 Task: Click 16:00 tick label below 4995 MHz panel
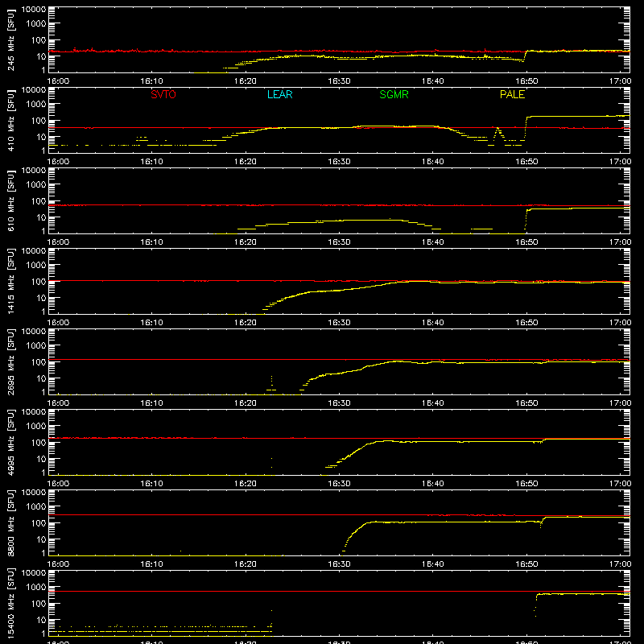click(x=58, y=484)
